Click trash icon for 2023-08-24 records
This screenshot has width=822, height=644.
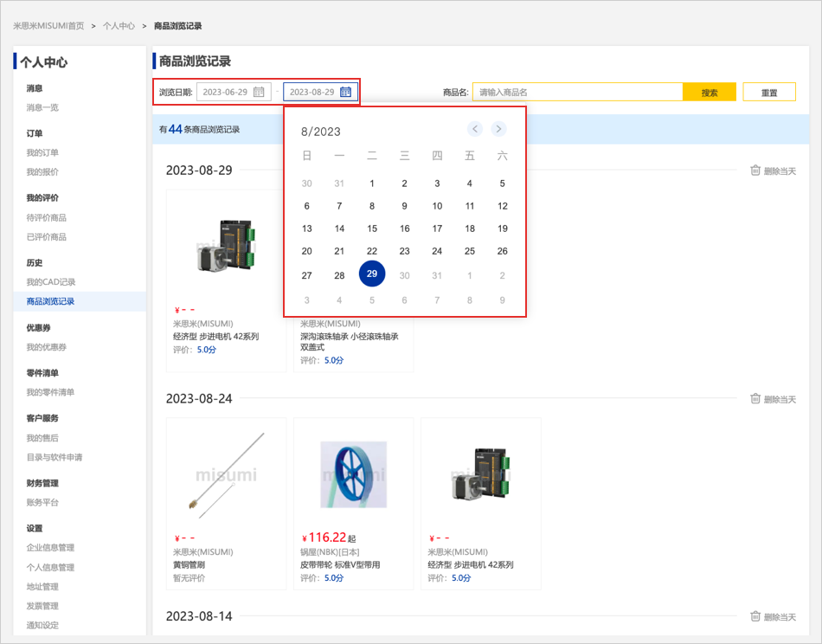click(x=755, y=399)
